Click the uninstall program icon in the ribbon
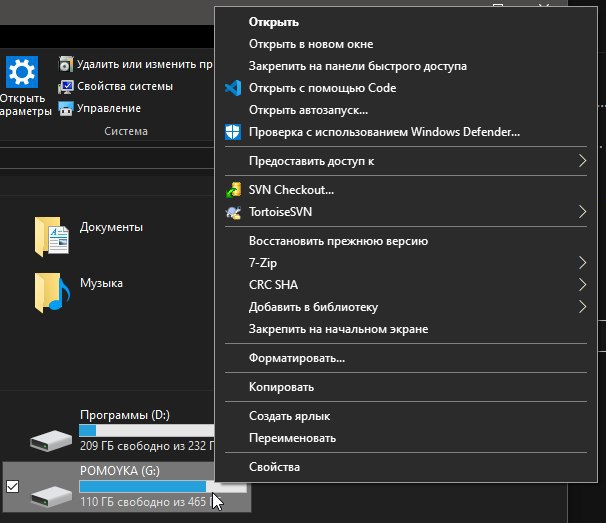The height and width of the screenshot is (523, 606). click(x=66, y=64)
